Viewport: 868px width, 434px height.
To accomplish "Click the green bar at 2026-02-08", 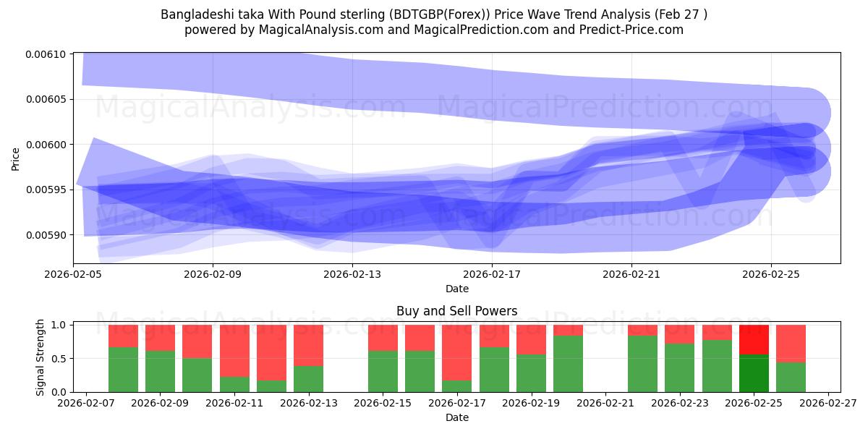I will 123,370.
